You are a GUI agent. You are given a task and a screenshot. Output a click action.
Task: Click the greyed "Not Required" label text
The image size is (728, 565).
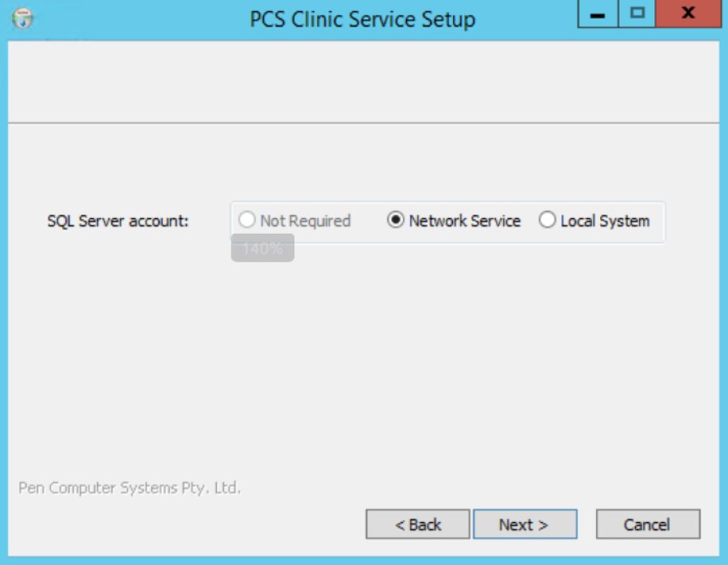click(x=305, y=221)
